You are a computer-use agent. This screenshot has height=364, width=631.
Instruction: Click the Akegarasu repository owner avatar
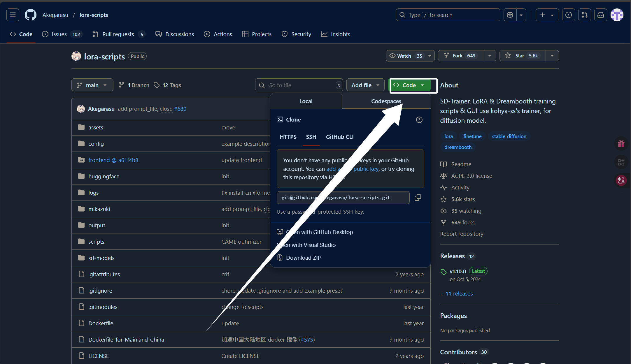(x=76, y=56)
